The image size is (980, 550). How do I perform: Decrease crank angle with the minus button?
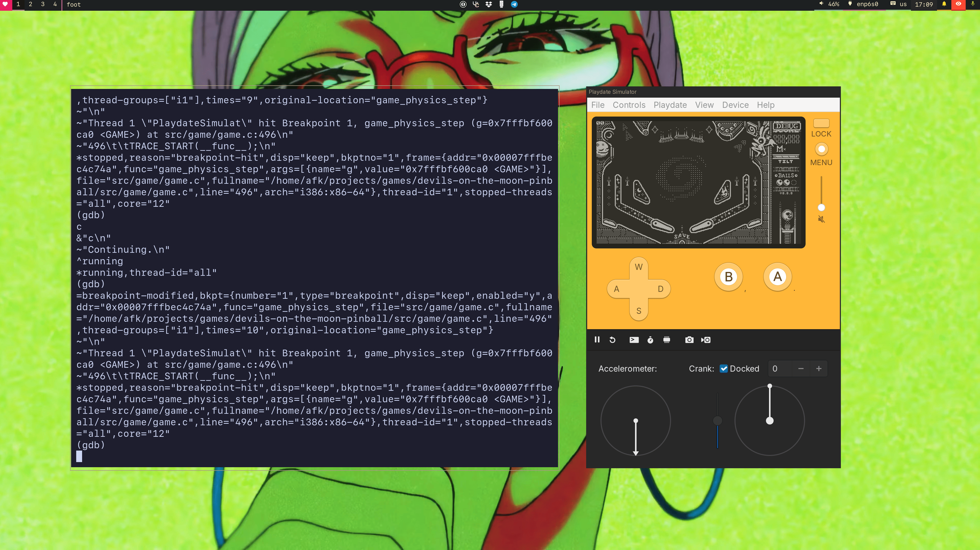800,368
